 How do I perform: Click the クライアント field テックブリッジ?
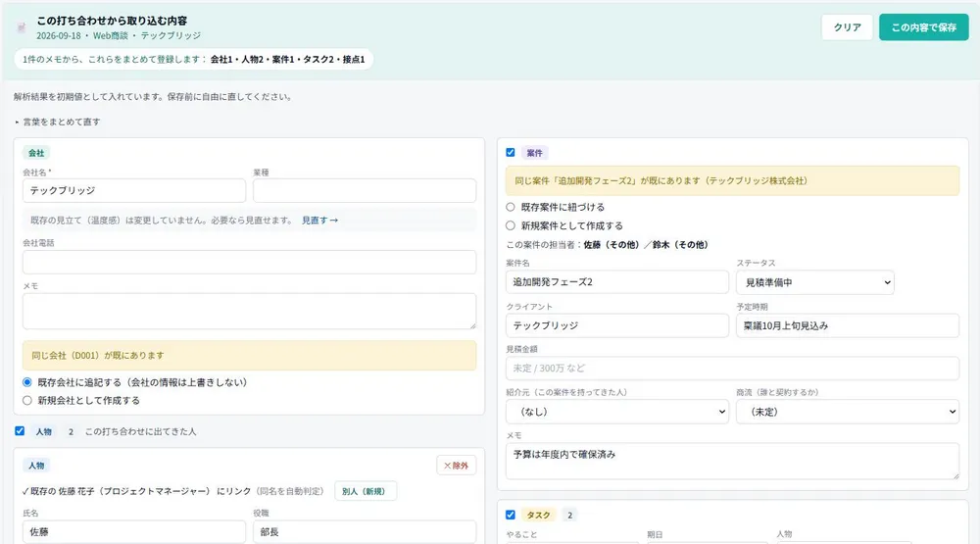616,325
